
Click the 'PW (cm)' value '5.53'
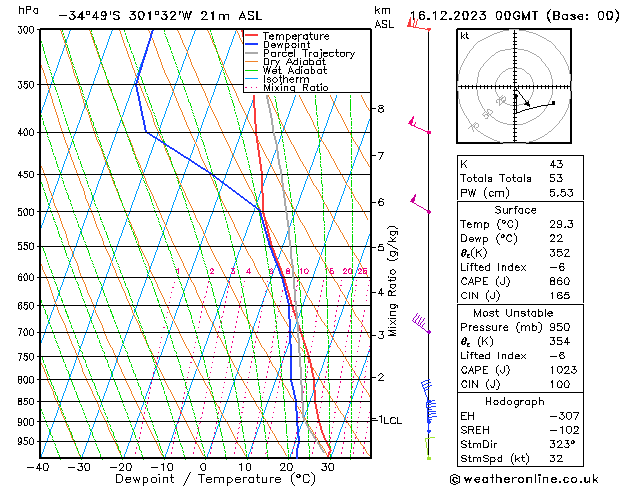(561, 193)
